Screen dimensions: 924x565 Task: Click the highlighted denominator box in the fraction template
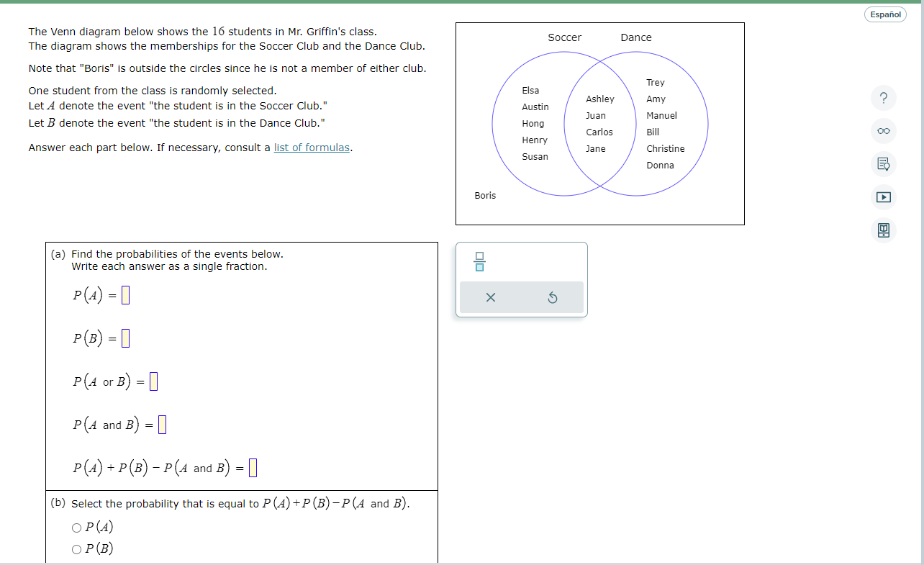coord(479,266)
